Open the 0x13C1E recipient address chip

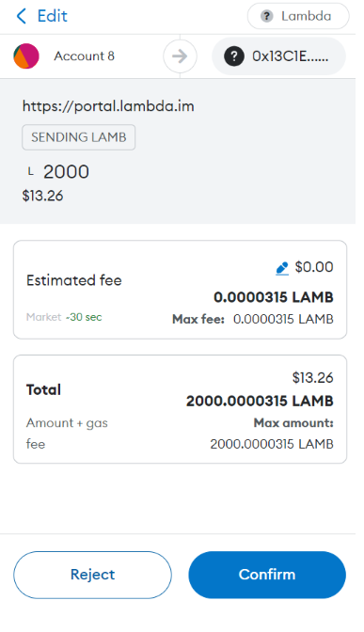point(278,56)
